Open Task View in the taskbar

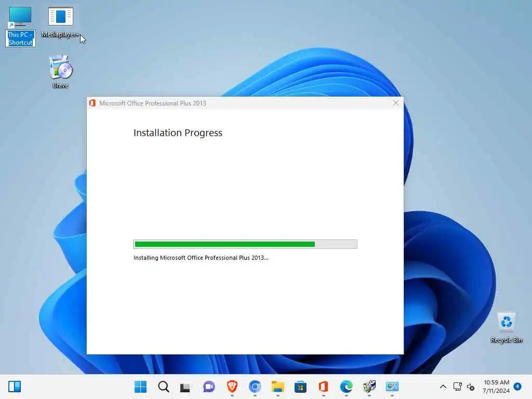[x=185, y=387]
